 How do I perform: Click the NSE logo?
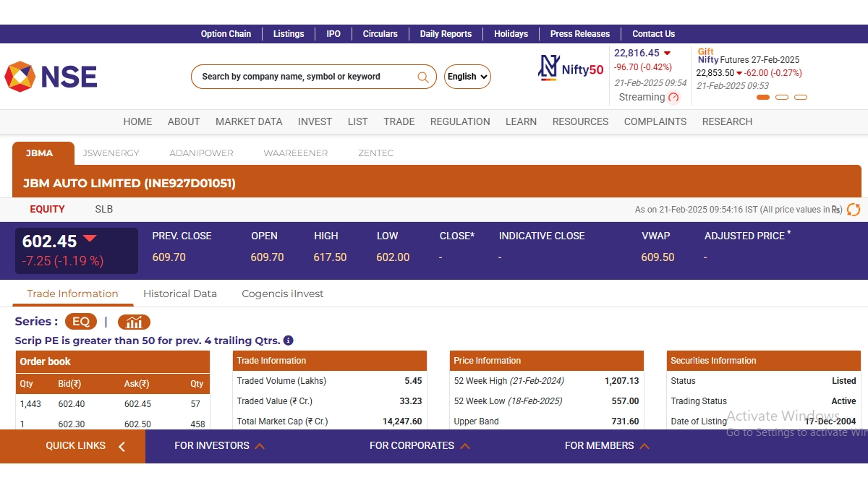(x=51, y=77)
